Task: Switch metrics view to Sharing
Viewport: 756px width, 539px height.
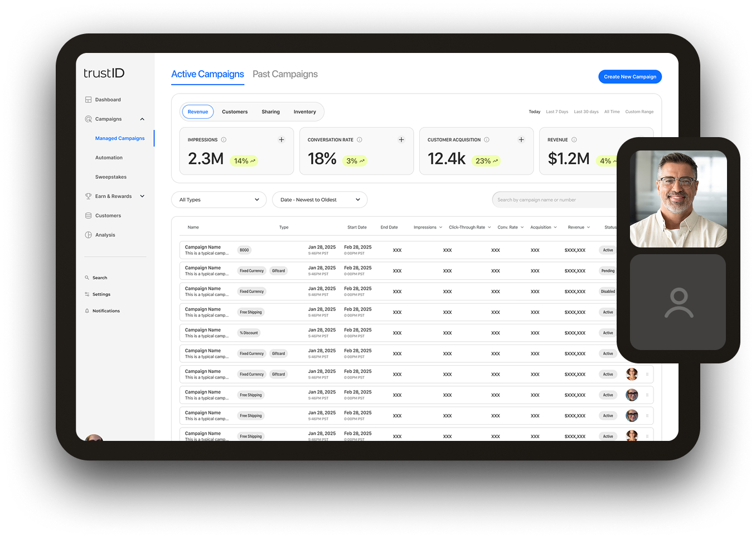Action: coord(270,112)
